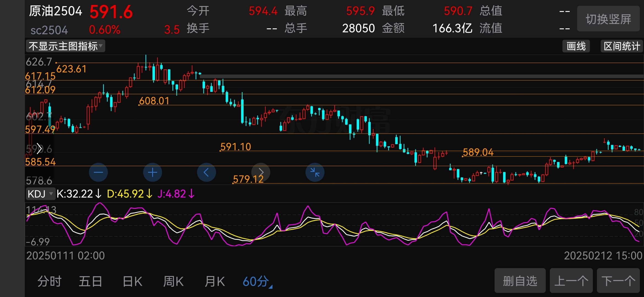
Task: Click the 166.3亿 amount value
Action: tap(452, 28)
